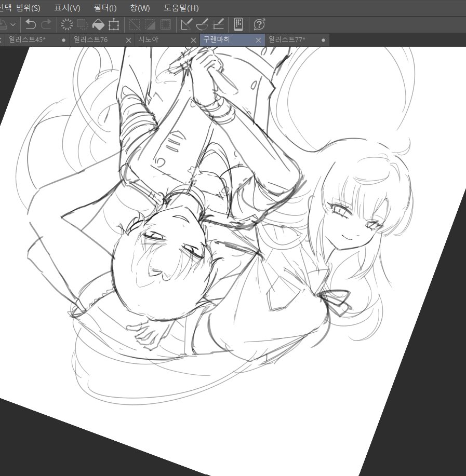Click the Clear (burst) icon

[67, 24]
